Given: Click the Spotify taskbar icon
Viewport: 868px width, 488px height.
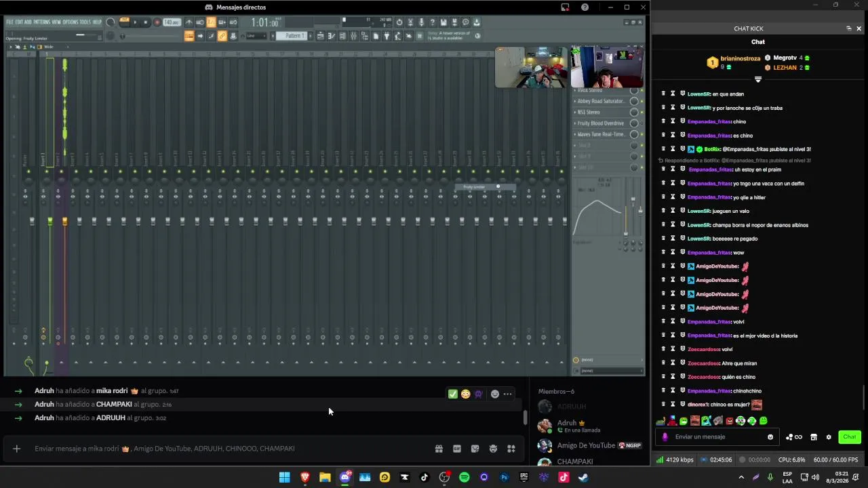Looking at the screenshot, I should click(464, 477).
